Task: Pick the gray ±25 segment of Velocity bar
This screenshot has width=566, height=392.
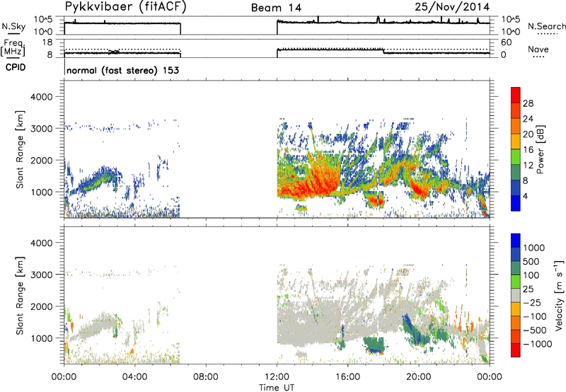Action: pos(516,295)
